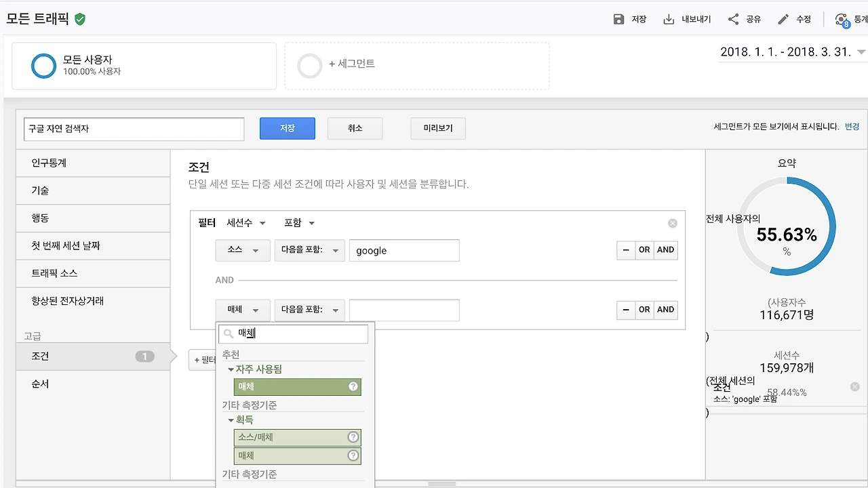Click the minus button in the google source row

626,250
